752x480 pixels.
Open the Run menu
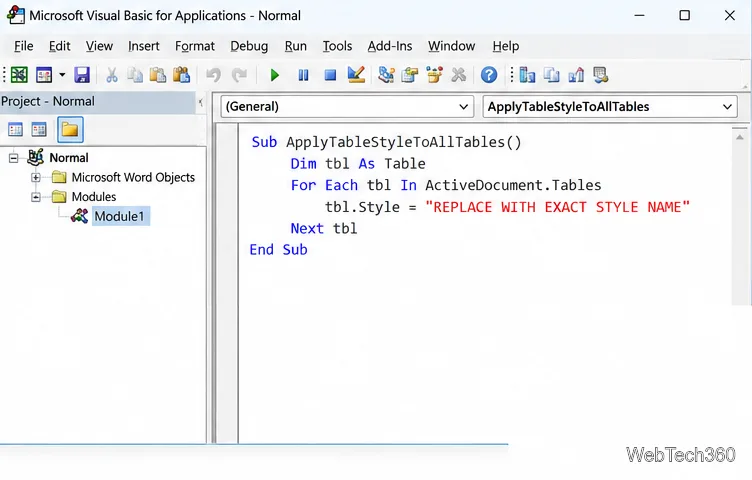click(x=295, y=46)
